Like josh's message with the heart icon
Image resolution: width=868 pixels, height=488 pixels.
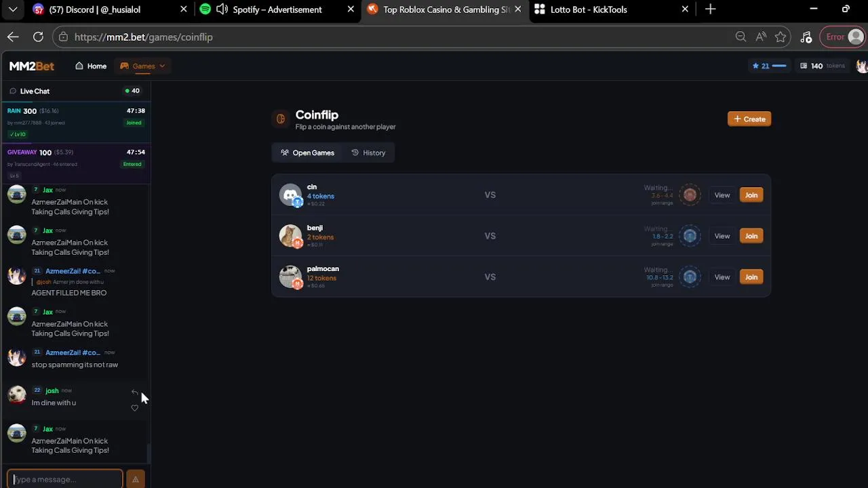134,407
